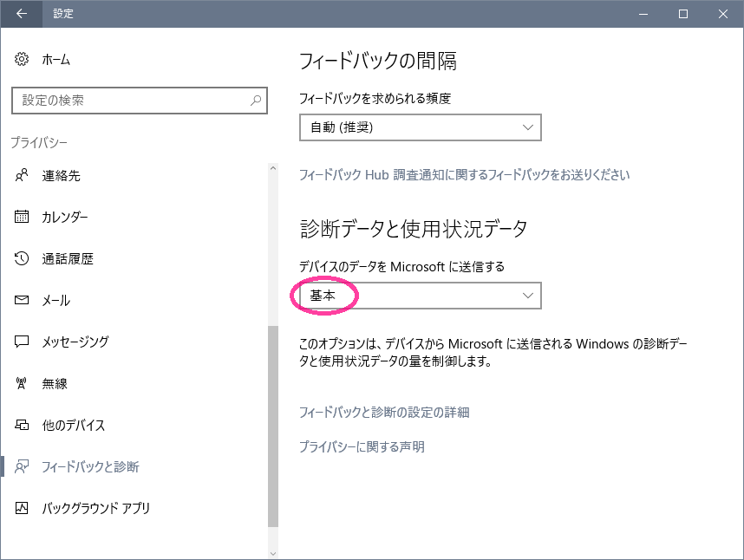Click the 無線 antenna icon
Screen dimensions: 744x560
(x=22, y=383)
